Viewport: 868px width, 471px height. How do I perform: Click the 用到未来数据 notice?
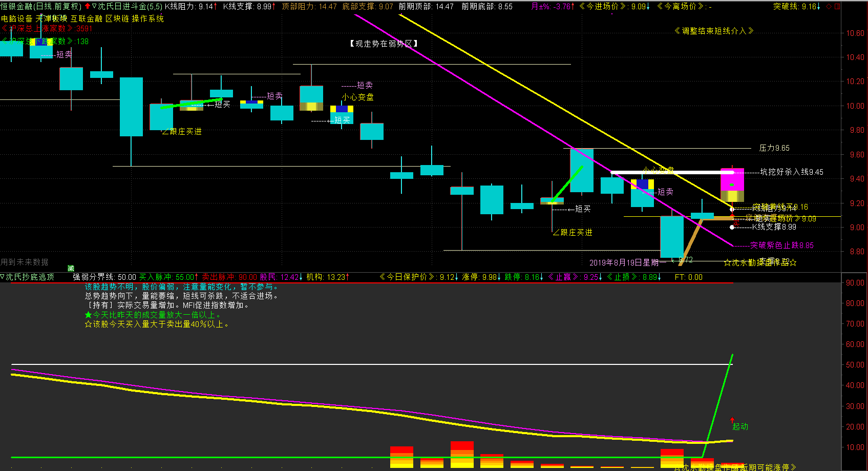pos(25,262)
